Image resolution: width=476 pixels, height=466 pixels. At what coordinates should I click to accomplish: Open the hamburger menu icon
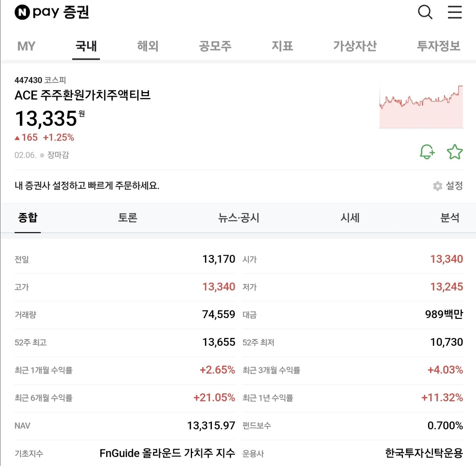tap(455, 12)
